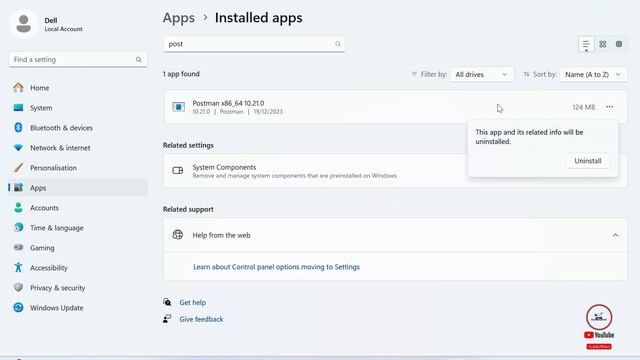Open the Filter by All drives dropdown
The width and height of the screenshot is (640, 360).
coord(482,75)
